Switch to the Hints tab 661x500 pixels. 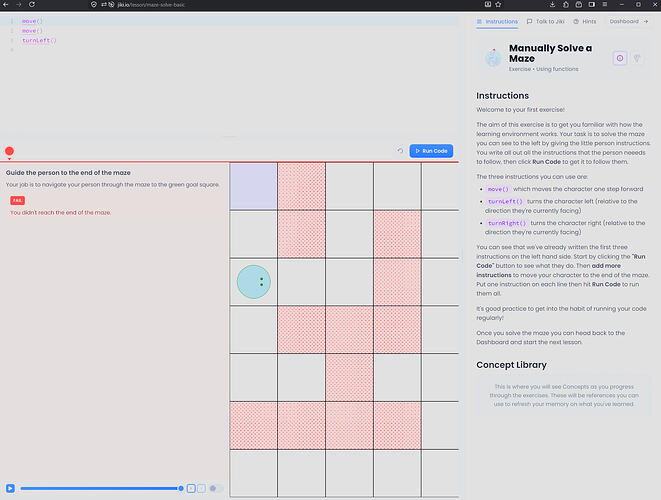pos(585,22)
